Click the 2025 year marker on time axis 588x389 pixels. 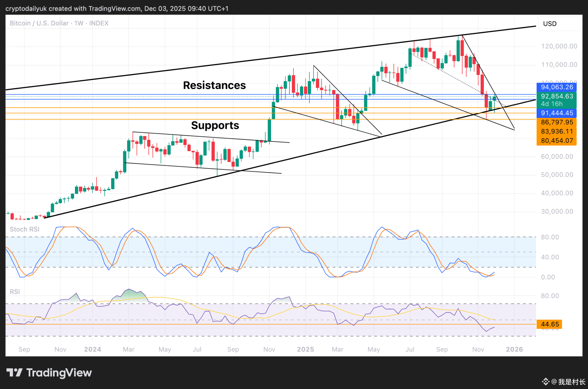305,349
